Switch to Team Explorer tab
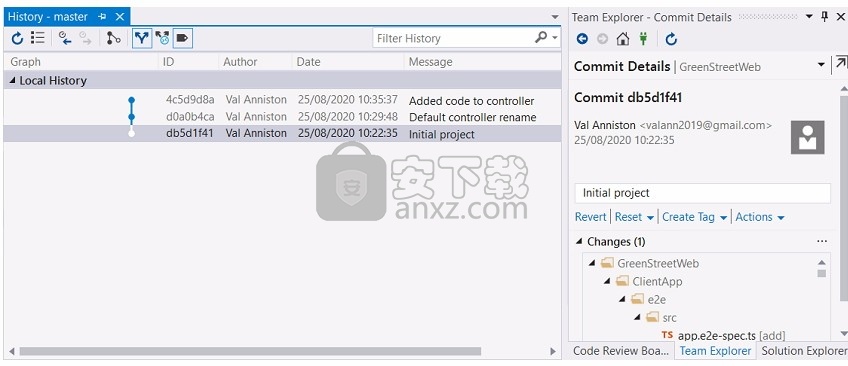This screenshot has height=366, width=848. tap(715, 350)
